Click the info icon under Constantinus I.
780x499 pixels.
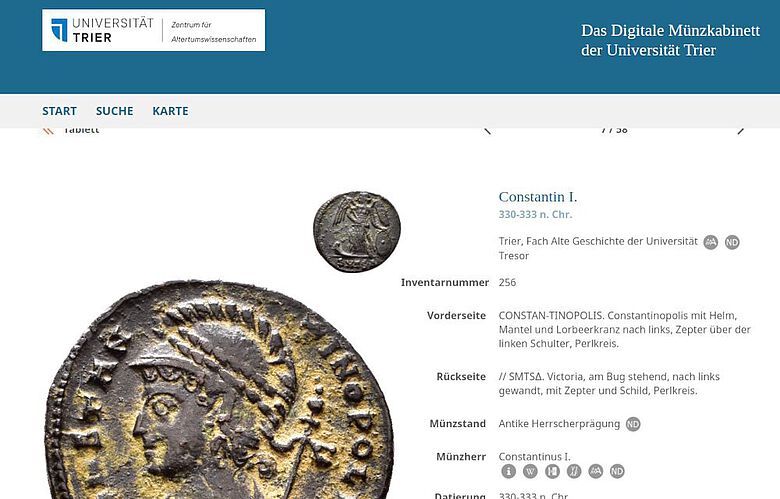pyautogui.click(x=508, y=471)
